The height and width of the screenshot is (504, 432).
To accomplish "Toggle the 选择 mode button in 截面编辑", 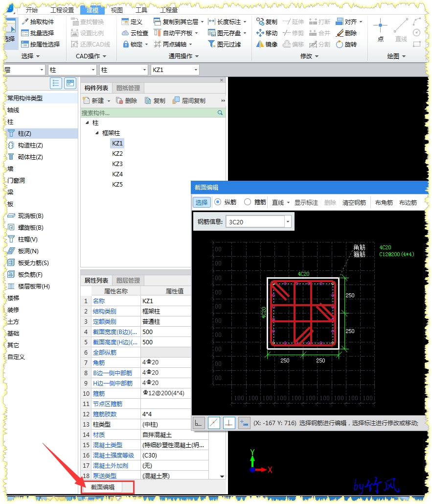I will click(202, 202).
